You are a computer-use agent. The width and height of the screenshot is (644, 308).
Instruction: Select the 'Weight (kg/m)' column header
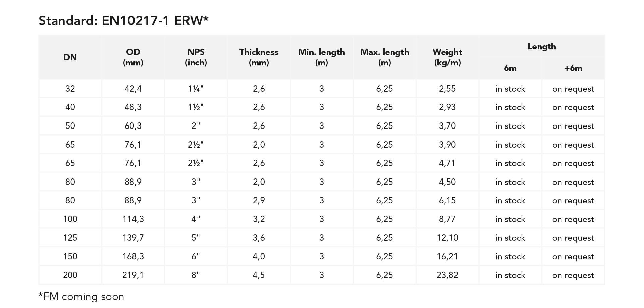[x=447, y=57]
